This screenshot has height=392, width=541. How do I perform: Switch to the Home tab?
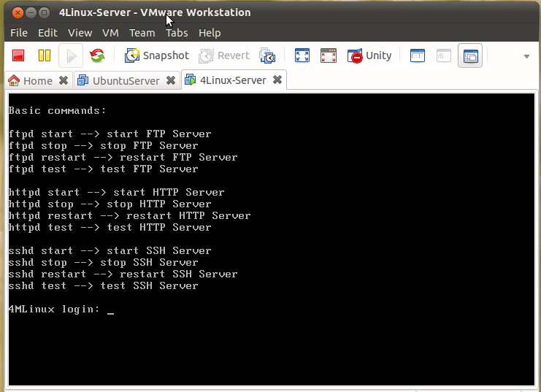[x=39, y=80]
